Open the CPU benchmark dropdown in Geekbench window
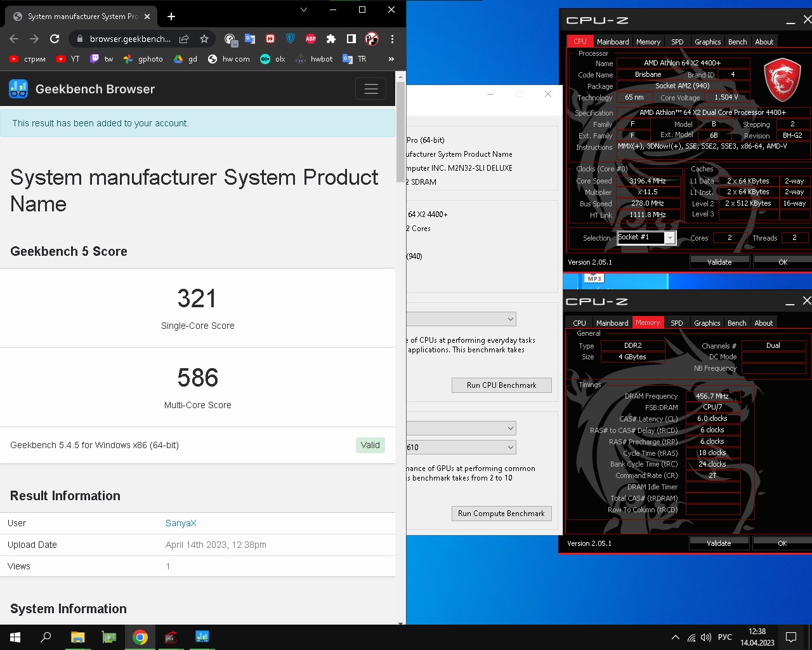Viewport: 812px width, 650px height. click(461, 319)
